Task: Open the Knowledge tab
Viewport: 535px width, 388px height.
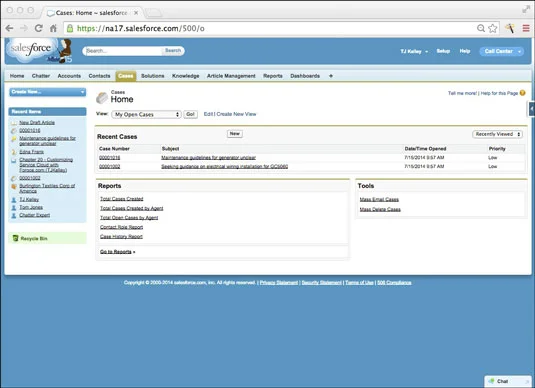Action: (x=185, y=76)
